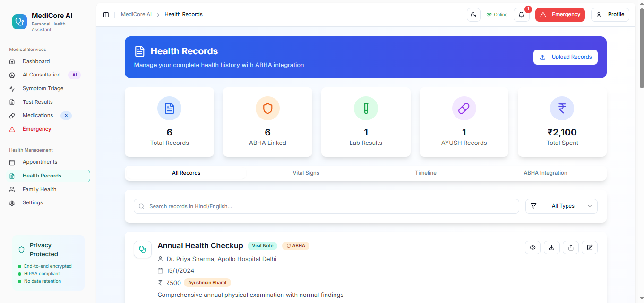
Task: Click the stethoscope icon on checkup record
Action: [x=143, y=249]
